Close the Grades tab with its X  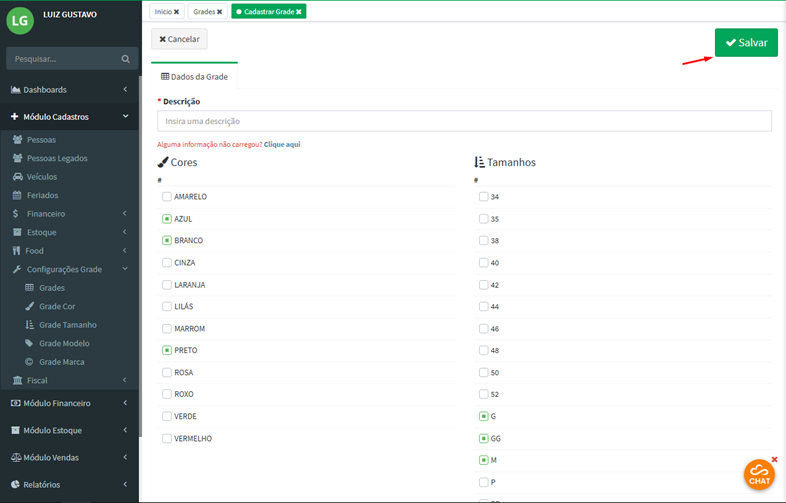[x=219, y=11]
